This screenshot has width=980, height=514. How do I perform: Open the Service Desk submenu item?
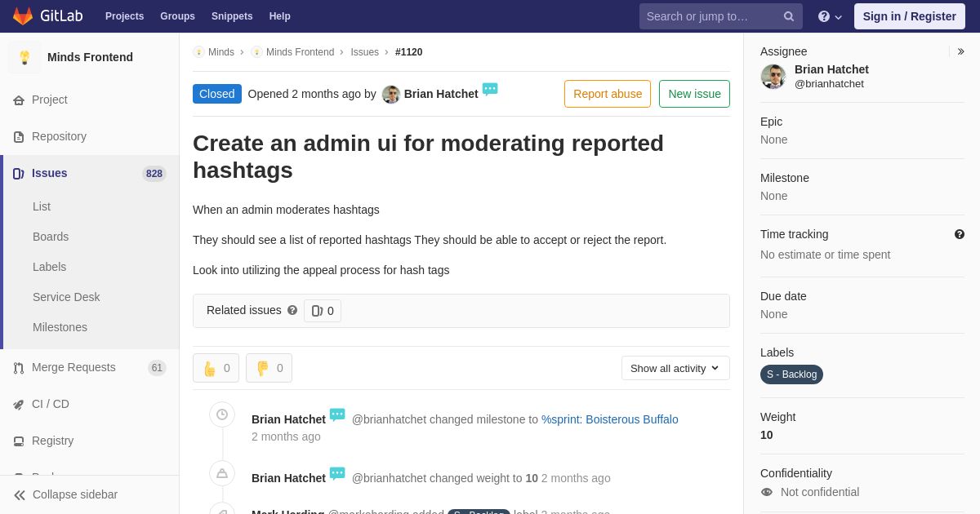click(66, 297)
